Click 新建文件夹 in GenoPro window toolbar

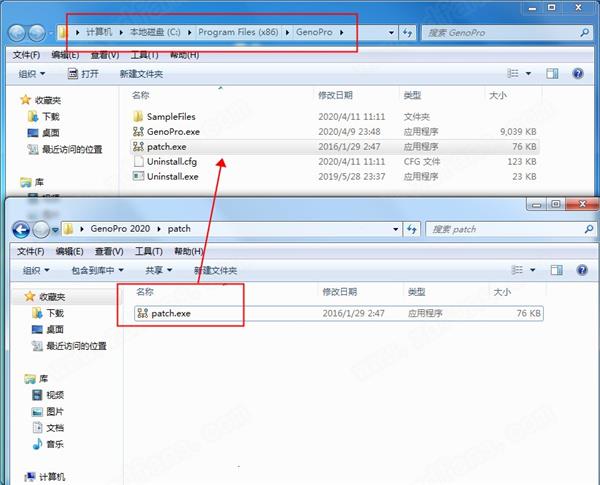(141, 74)
